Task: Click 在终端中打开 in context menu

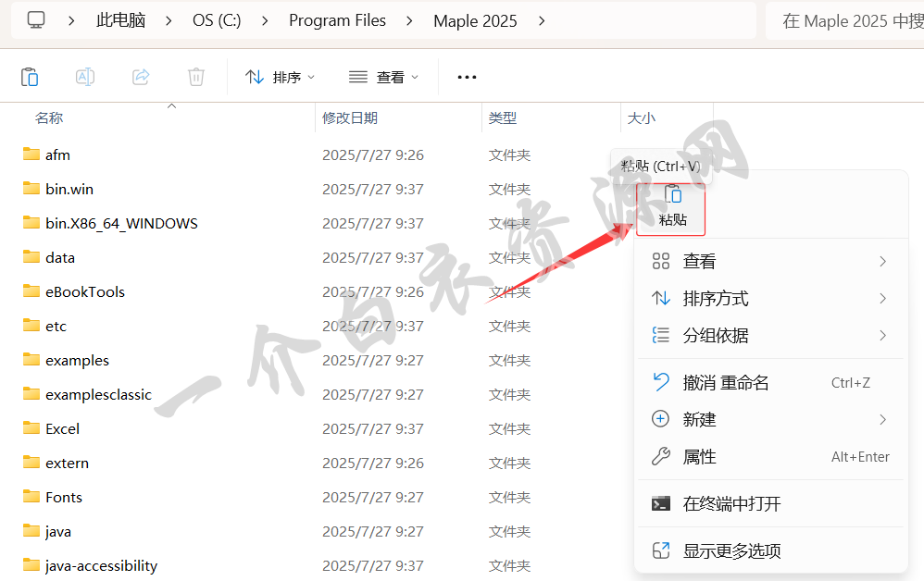Action: coord(769,504)
